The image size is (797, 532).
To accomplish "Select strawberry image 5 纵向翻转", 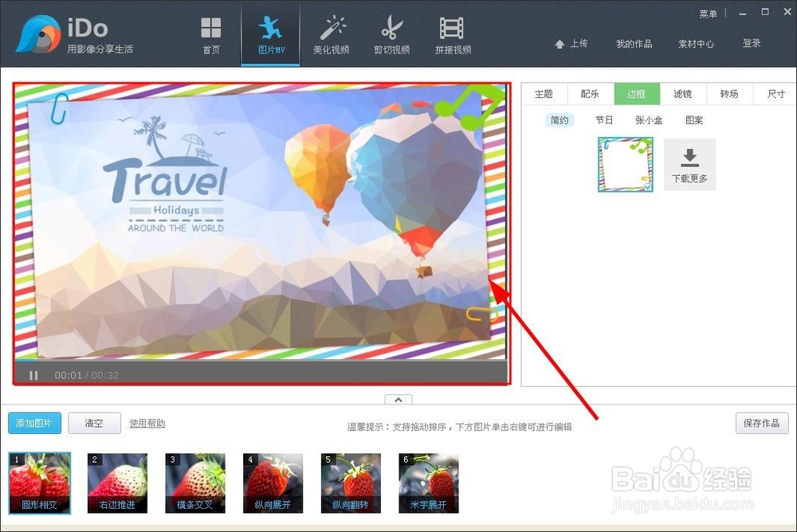I will [351, 483].
